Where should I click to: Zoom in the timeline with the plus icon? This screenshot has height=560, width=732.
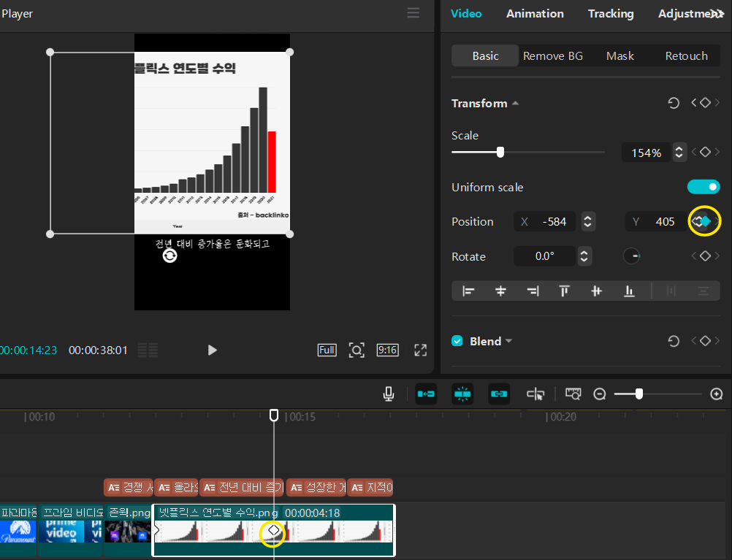[x=717, y=394]
